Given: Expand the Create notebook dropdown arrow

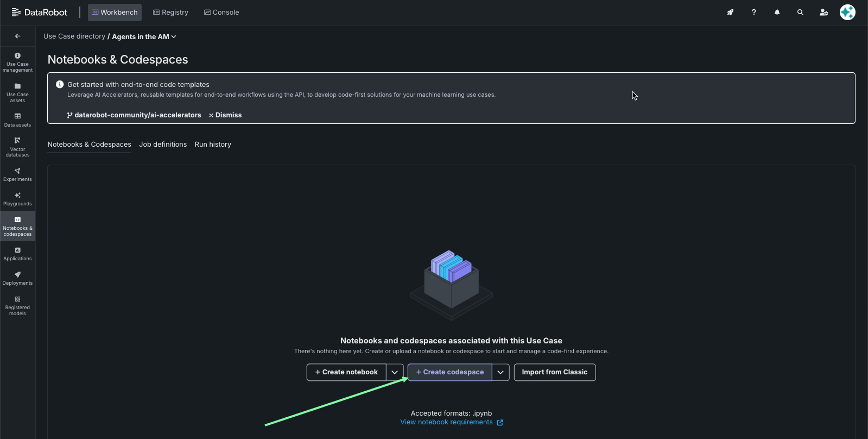Looking at the screenshot, I should click(395, 372).
